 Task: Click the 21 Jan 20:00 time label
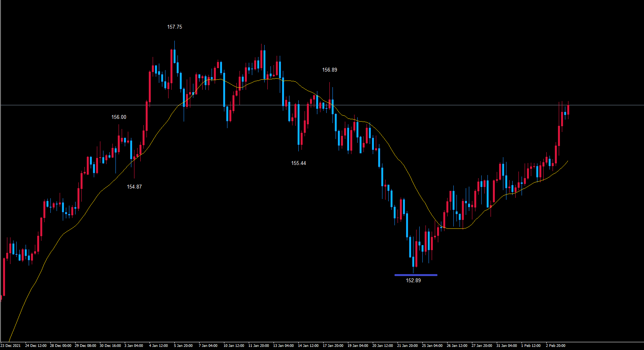point(407,346)
